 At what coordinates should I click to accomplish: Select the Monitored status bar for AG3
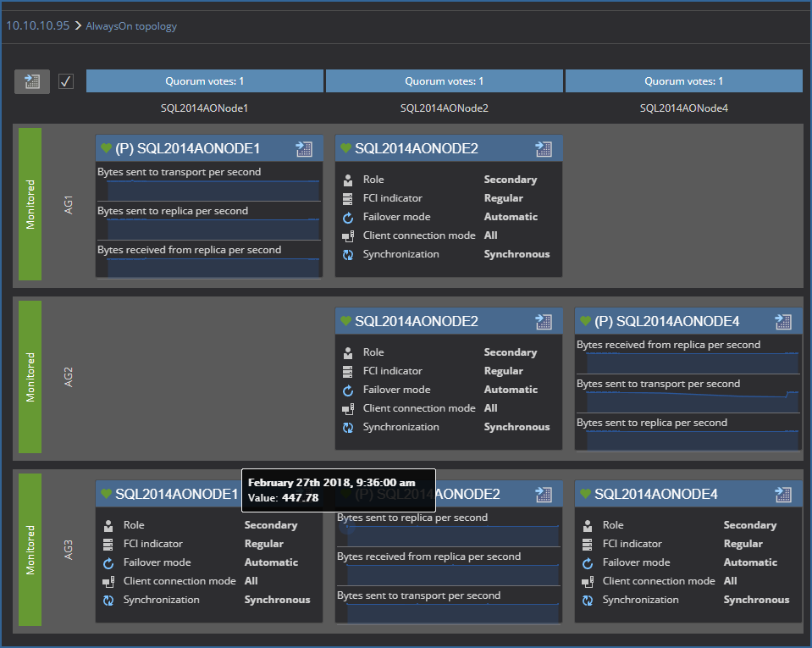pos(30,550)
